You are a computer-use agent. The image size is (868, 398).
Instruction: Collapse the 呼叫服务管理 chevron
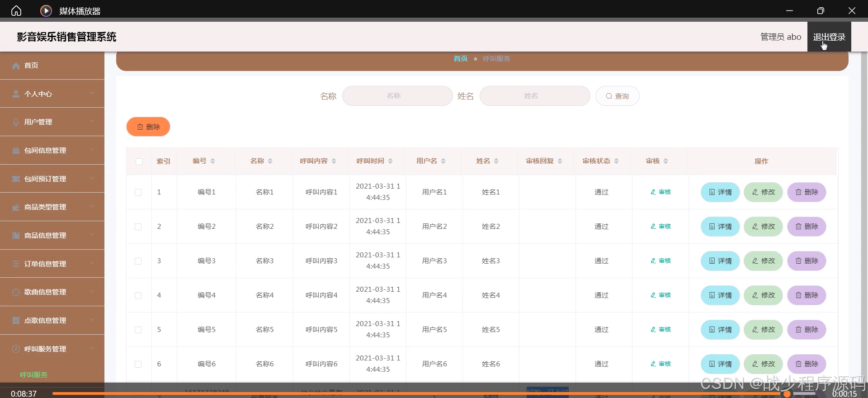point(92,348)
